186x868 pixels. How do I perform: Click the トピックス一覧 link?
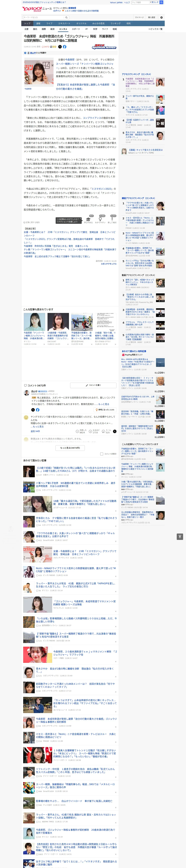pos(156,29)
